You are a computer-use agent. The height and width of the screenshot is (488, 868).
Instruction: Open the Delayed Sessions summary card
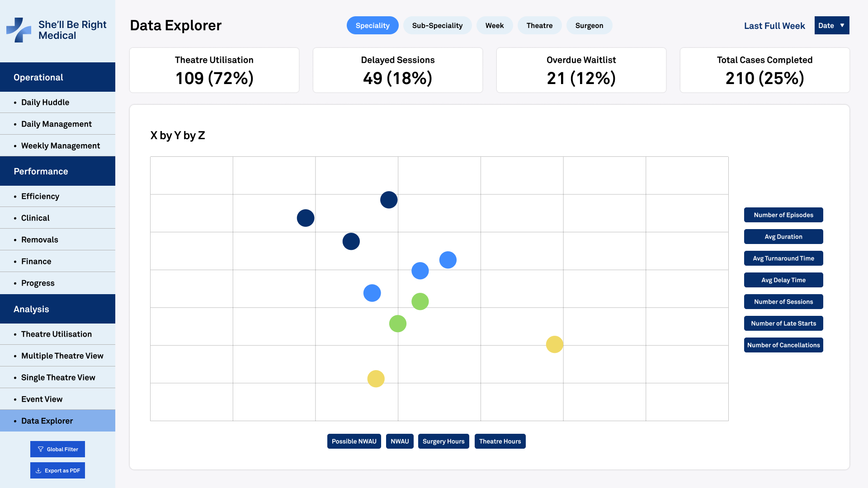[x=398, y=70]
